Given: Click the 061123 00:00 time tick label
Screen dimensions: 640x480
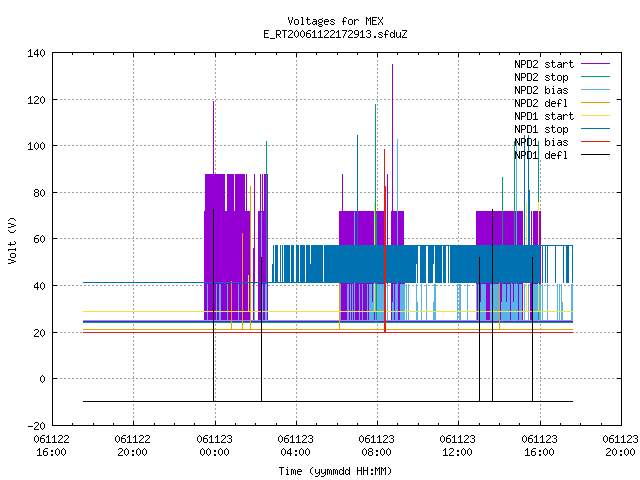Looking at the screenshot, I should pos(215,446).
